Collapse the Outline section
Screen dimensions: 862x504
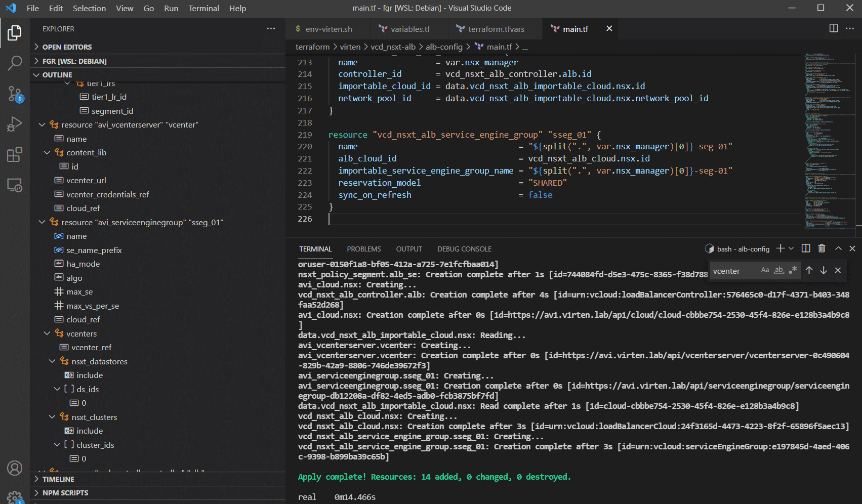(x=158, y=75)
